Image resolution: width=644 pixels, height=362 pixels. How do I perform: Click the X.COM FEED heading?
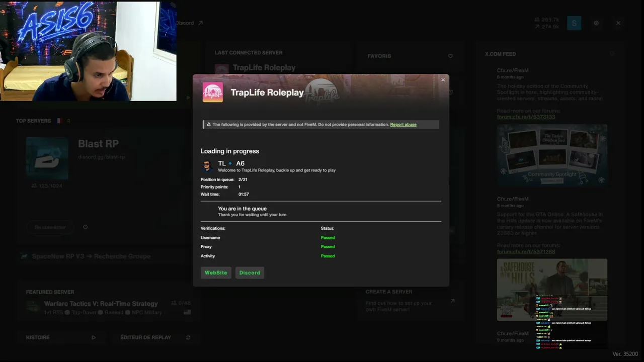click(x=500, y=54)
